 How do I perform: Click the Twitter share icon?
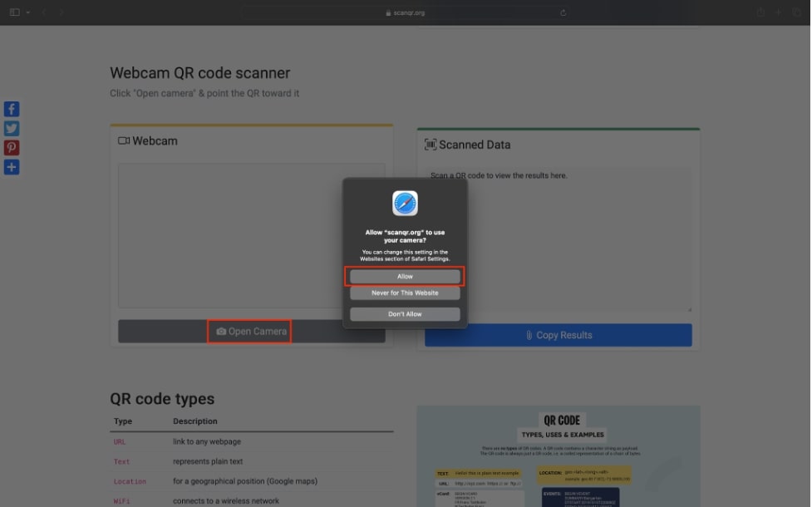click(x=12, y=128)
